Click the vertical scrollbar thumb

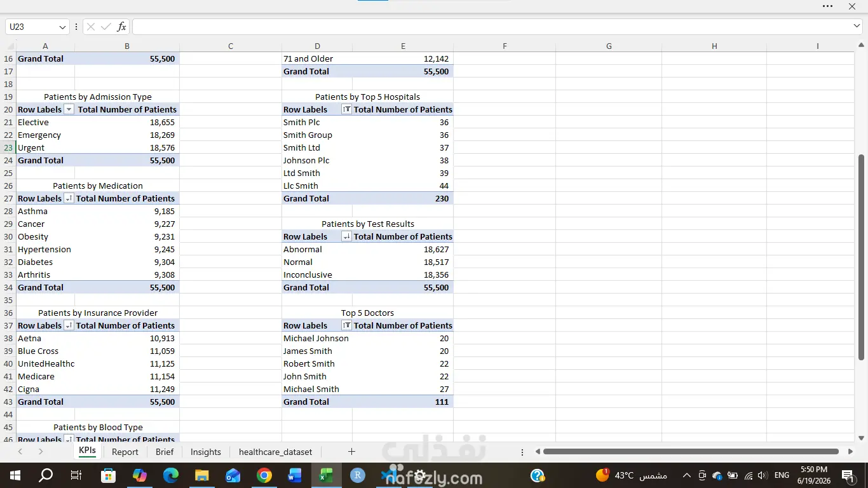pos(861,257)
